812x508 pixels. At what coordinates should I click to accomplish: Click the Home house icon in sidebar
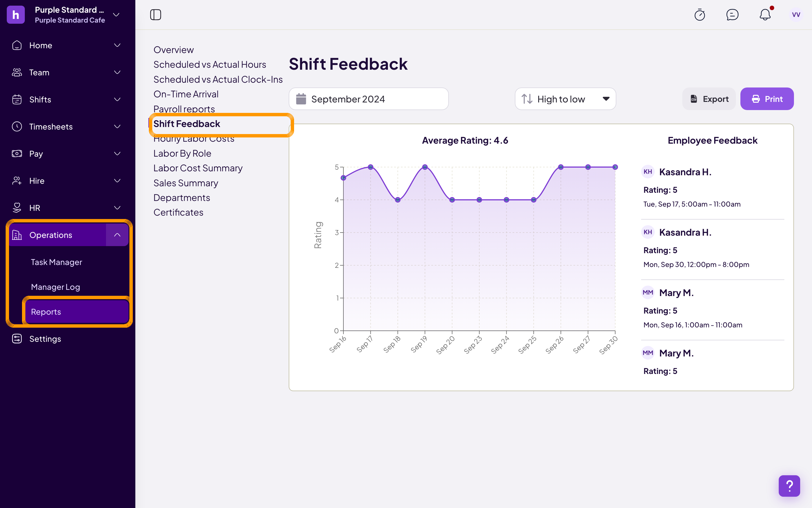[17, 45]
